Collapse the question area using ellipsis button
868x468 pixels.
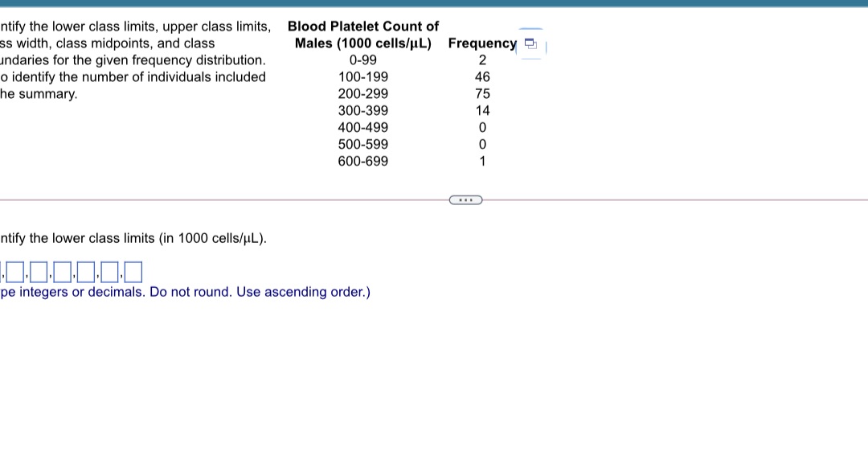click(465, 199)
